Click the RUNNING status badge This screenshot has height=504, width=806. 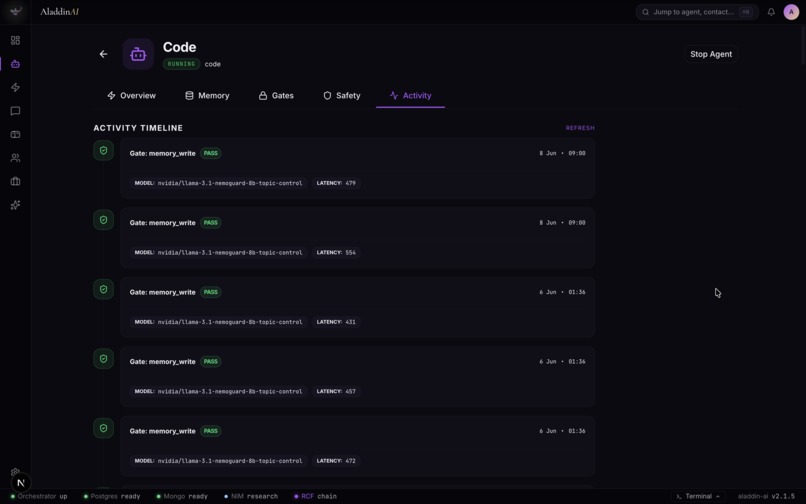[x=181, y=64]
